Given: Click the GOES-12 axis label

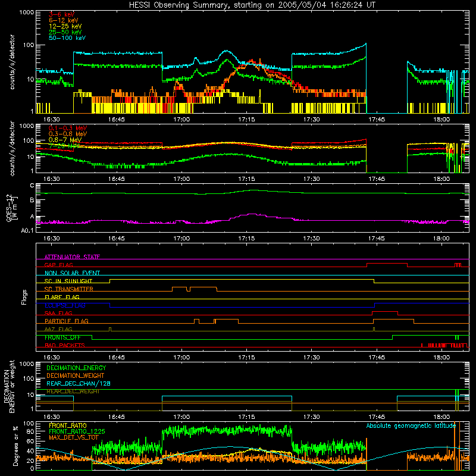Looking at the screenshot, I should tap(12, 208).
